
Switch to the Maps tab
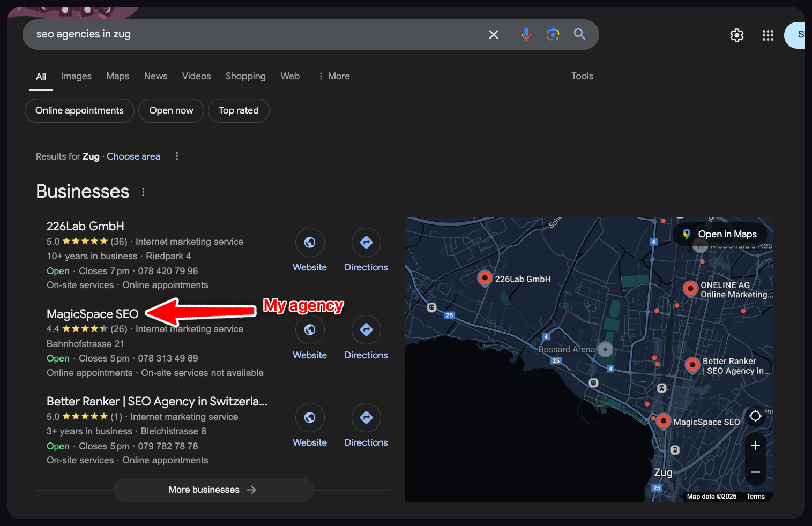pyautogui.click(x=117, y=76)
